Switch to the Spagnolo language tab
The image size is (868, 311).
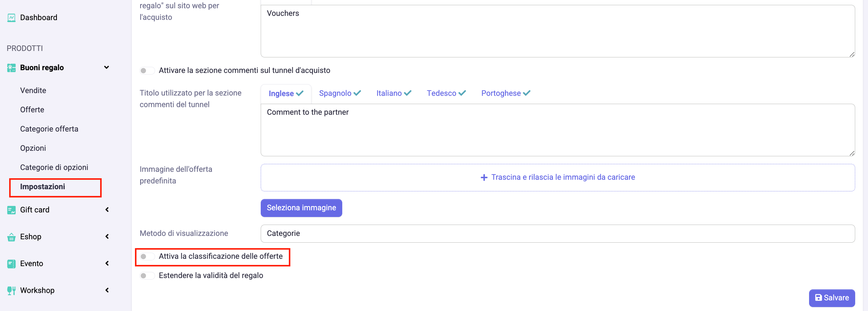point(340,93)
